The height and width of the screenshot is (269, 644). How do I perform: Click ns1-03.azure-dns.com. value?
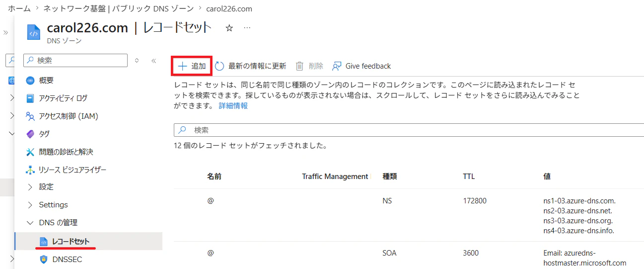[579, 201]
